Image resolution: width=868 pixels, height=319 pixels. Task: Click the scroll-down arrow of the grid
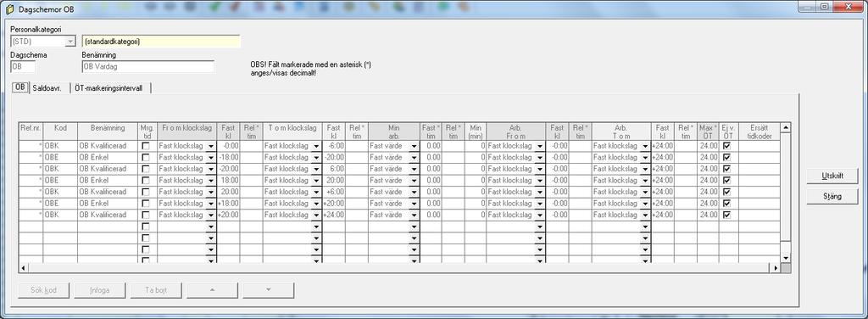pyautogui.click(x=786, y=258)
